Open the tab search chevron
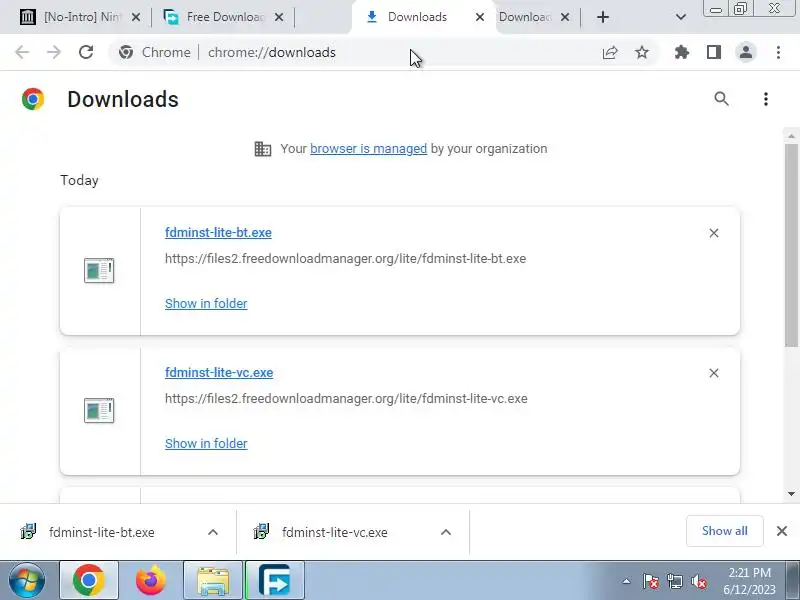Screen dimensions: 800x600 (680, 17)
